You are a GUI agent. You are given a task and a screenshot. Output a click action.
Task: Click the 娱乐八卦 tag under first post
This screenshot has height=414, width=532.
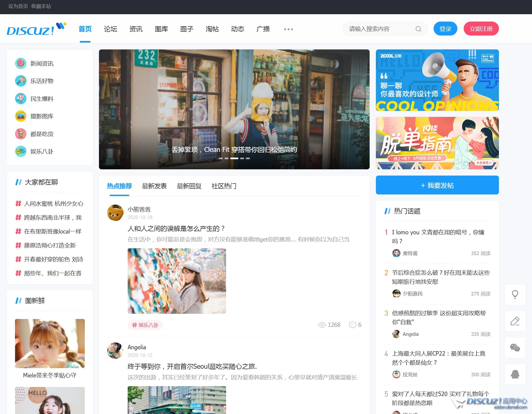145,325
